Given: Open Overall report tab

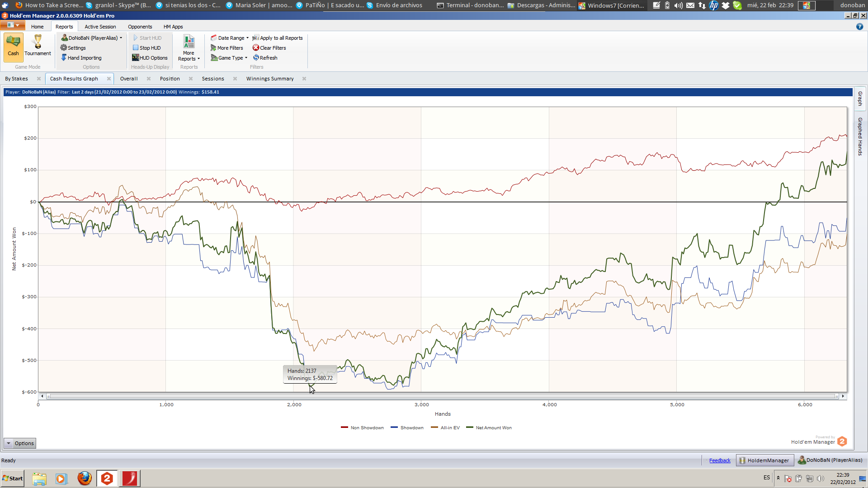Looking at the screenshot, I should (x=129, y=79).
